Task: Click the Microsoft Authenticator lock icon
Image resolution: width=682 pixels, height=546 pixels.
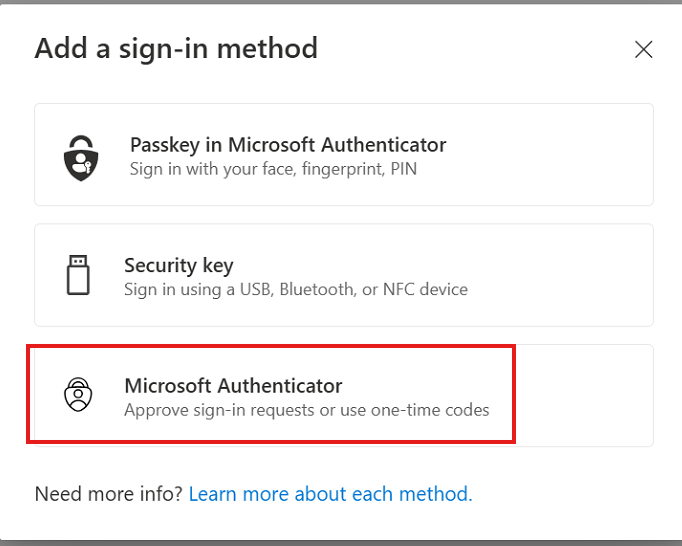Action: [x=78, y=395]
